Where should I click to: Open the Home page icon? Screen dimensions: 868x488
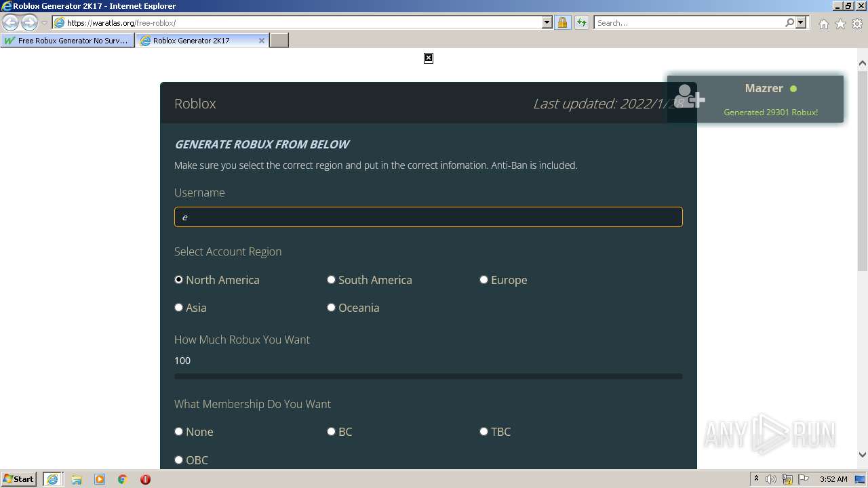point(823,24)
